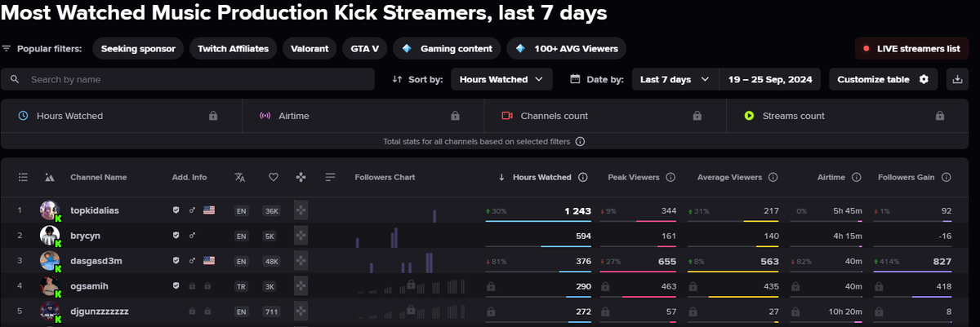
Task: Apply the Seeking sponsor filter
Action: tap(138, 48)
